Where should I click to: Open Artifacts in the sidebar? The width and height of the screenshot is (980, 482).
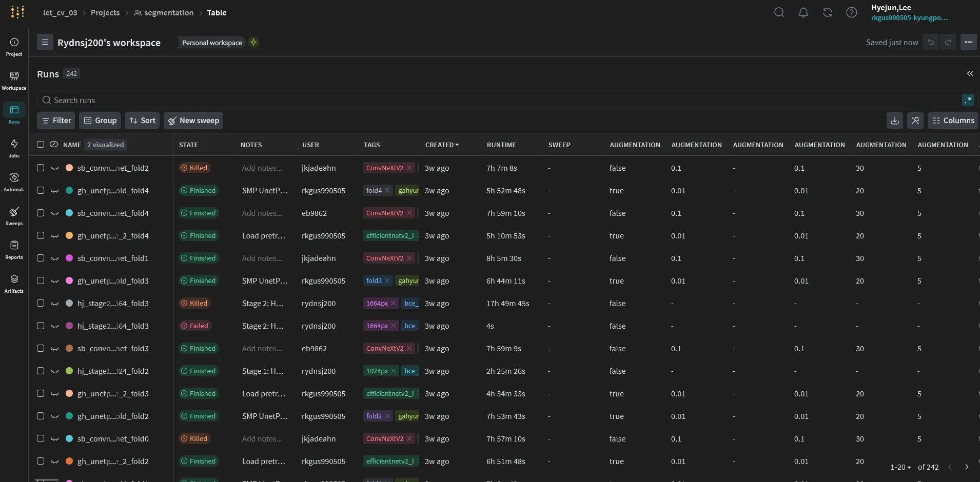(14, 284)
